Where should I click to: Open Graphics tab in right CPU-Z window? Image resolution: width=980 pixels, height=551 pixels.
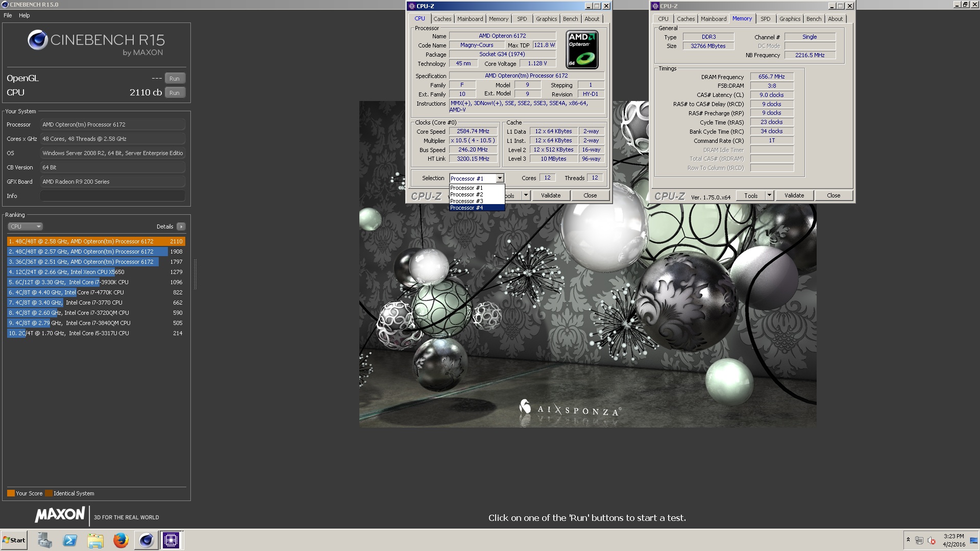click(790, 19)
